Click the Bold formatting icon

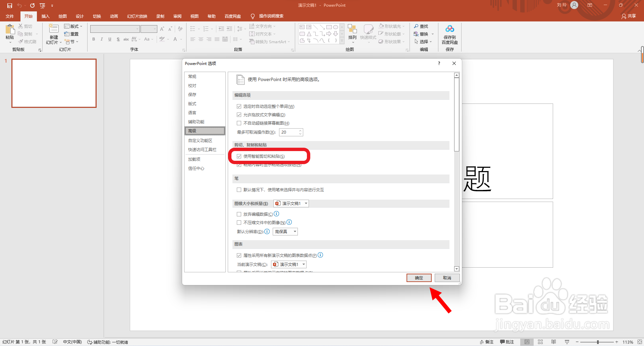pyautogui.click(x=94, y=39)
